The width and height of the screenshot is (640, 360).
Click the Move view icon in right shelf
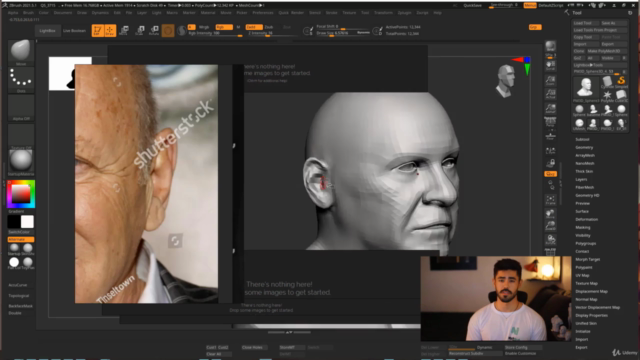[551, 213]
